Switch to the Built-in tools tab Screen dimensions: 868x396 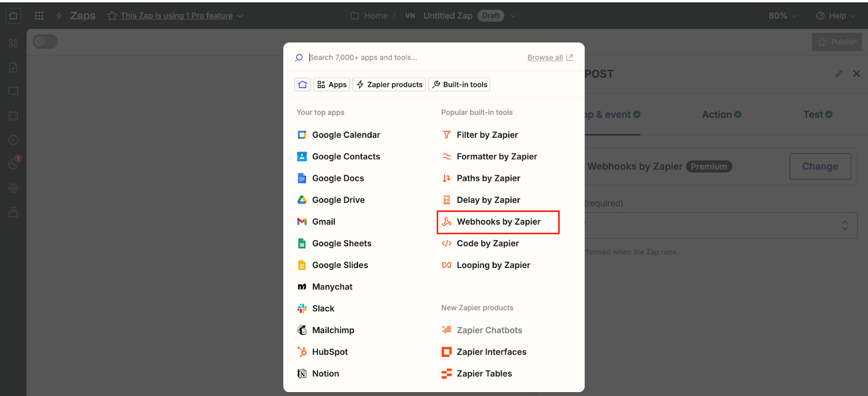point(459,85)
